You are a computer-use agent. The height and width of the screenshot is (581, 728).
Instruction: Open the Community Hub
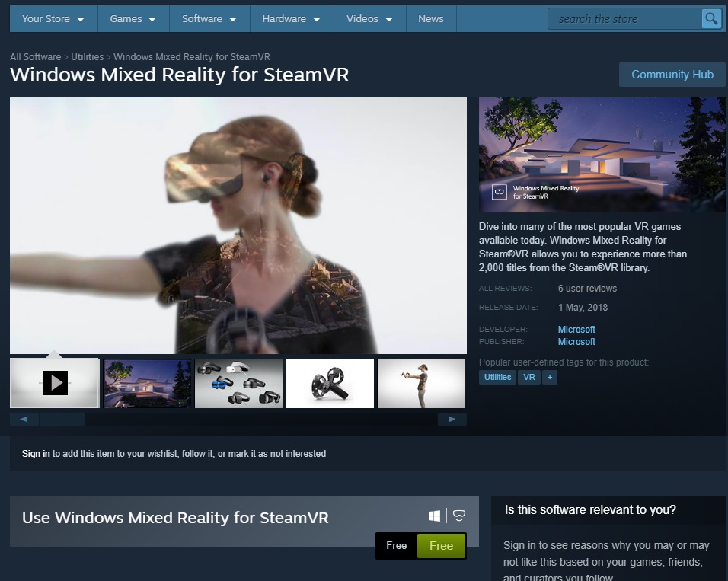[x=672, y=75]
